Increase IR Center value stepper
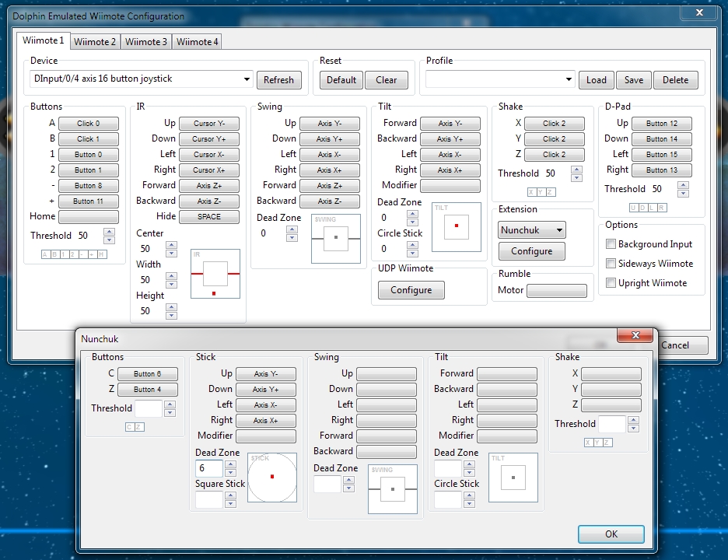The width and height of the screenshot is (728, 560). 171,245
